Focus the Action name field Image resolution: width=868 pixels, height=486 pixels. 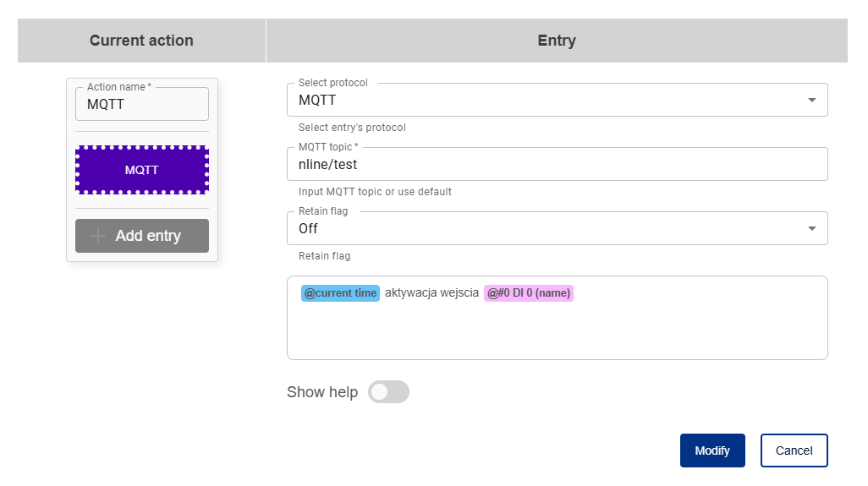tap(142, 105)
